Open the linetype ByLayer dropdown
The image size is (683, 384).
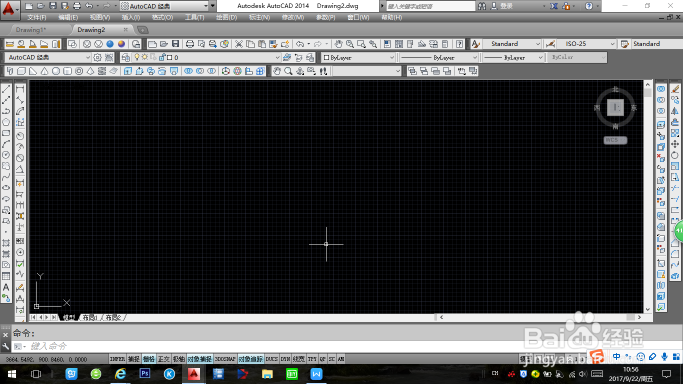tap(475, 57)
